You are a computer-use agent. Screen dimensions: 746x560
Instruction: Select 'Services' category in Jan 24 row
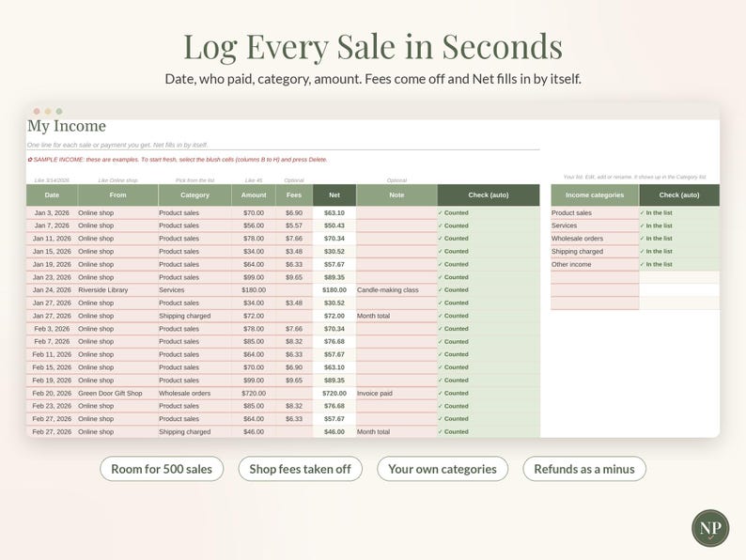(x=194, y=289)
